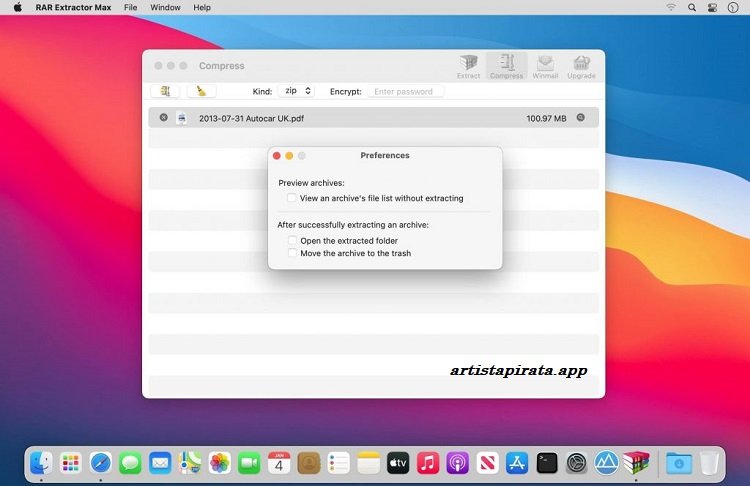Open FaceTime from the Dock
The image size is (750, 486).
[249, 463]
